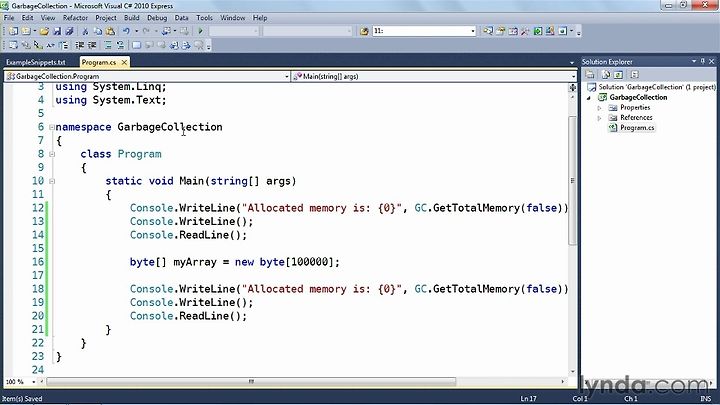
Task: Click View Code icon in Solution Explorer
Action: (x=635, y=74)
